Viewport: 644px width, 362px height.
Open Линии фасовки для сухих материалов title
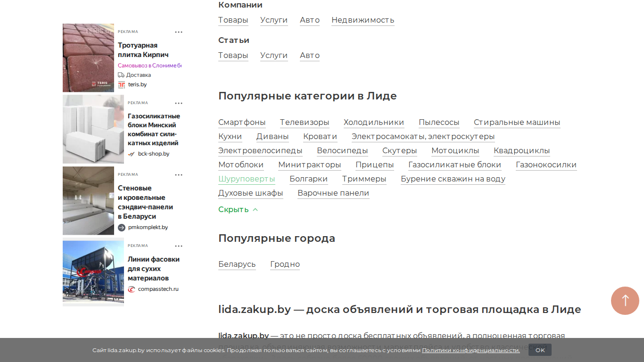coord(154,269)
